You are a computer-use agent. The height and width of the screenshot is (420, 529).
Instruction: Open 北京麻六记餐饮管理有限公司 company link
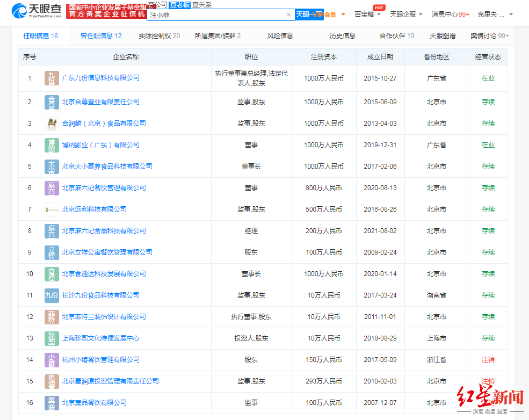pos(104,188)
